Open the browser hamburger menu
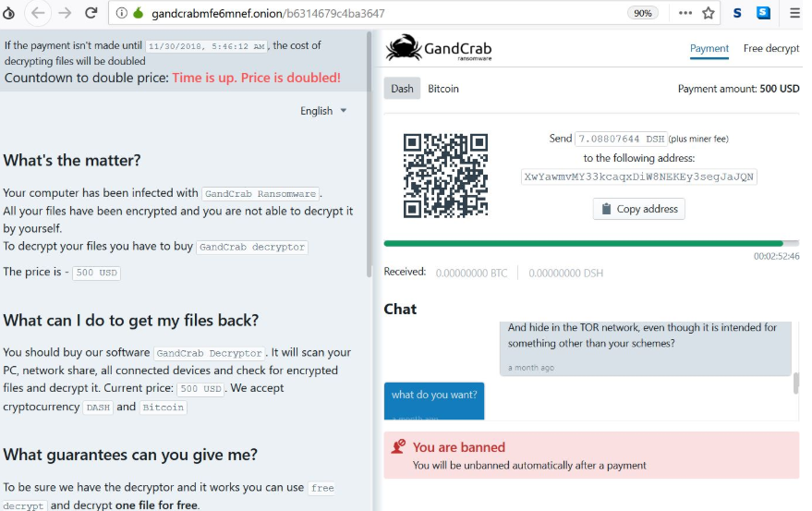The height and width of the screenshot is (511, 812). tap(794, 13)
